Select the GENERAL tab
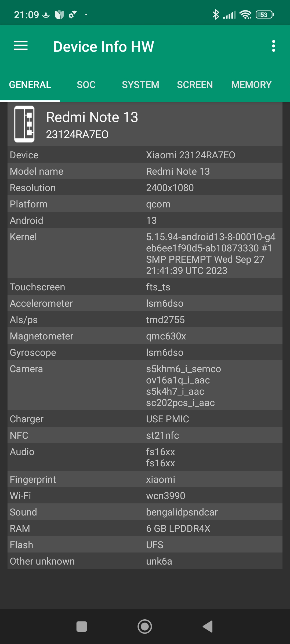The image size is (290, 644). [30, 85]
